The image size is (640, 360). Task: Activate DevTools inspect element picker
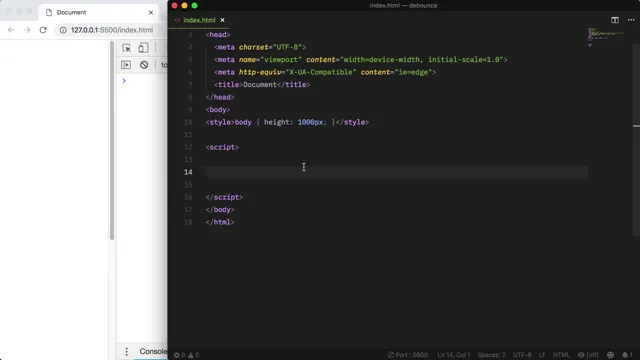(127, 48)
